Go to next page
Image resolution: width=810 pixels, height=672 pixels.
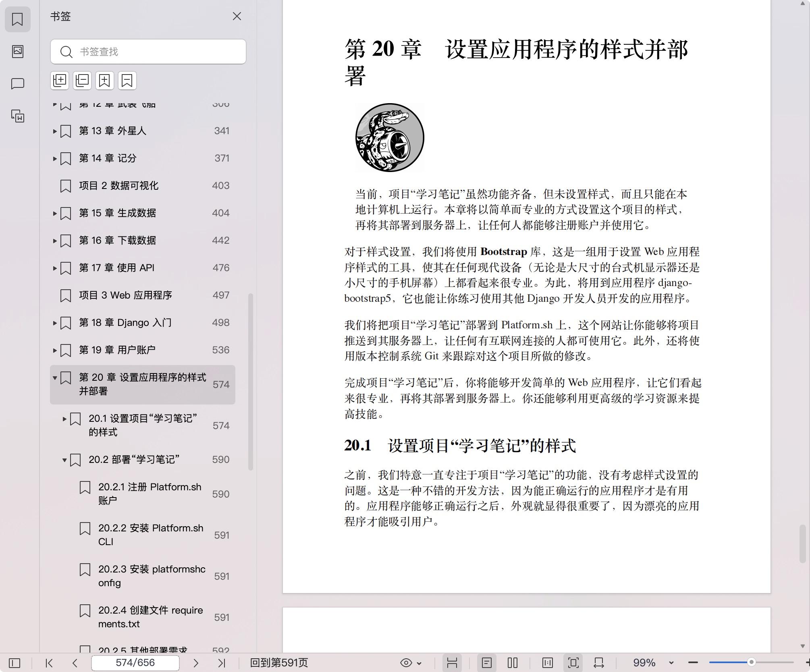(196, 663)
